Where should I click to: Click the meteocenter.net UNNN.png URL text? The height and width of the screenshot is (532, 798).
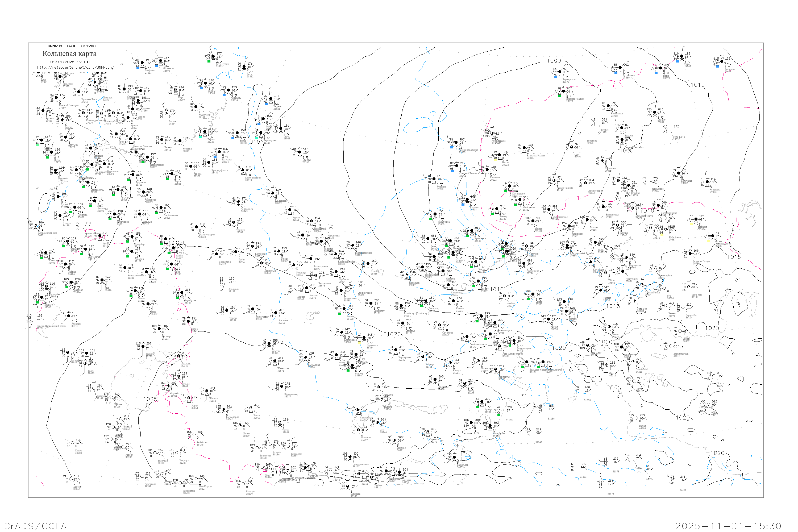point(75,67)
